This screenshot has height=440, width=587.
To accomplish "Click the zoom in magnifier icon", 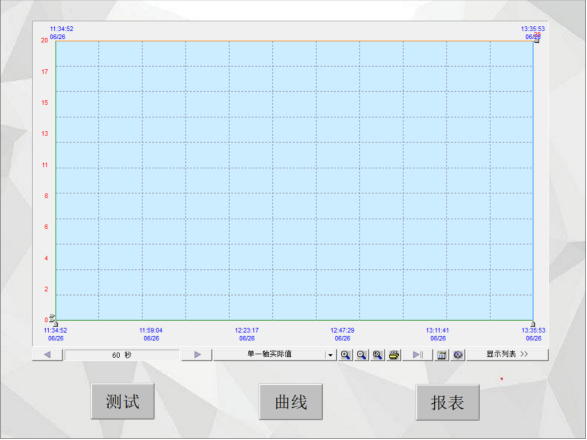I will (345, 355).
